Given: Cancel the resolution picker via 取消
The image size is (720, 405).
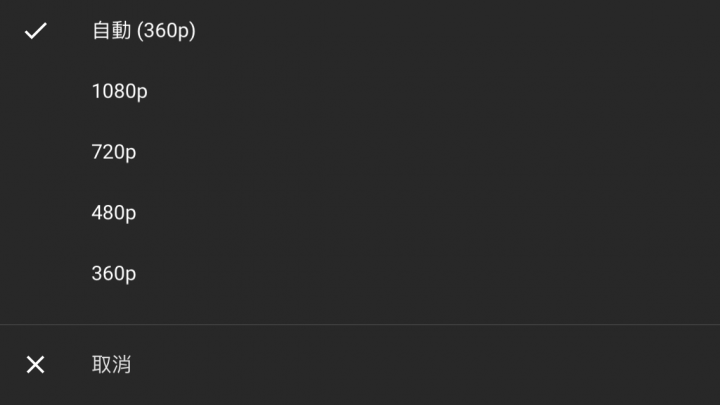Looking at the screenshot, I should point(360,365).
